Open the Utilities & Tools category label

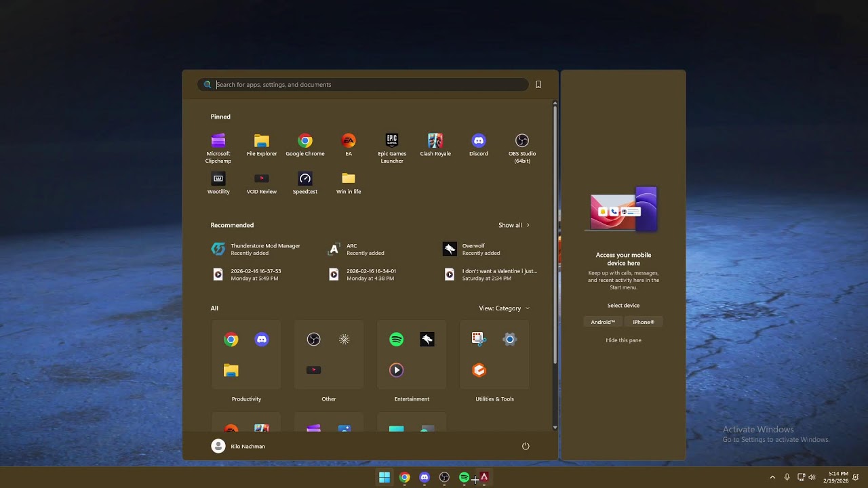click(x=494, y=399)
